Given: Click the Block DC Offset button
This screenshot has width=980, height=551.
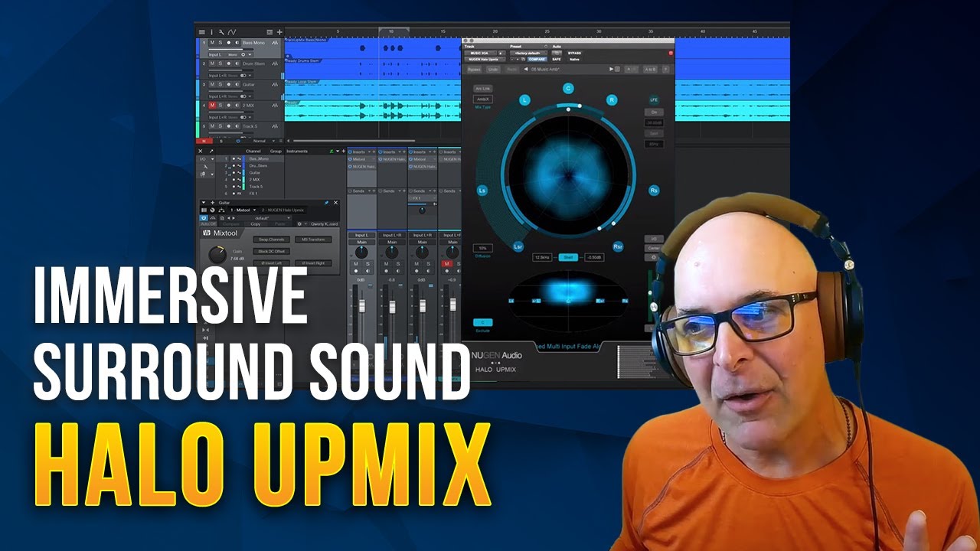Looking at the screenshot, I should pos(271,251).
